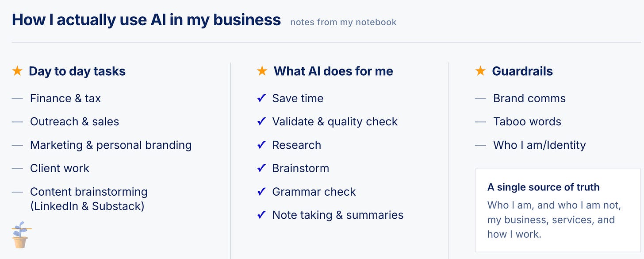This screenshot has height=259, width=644.
Task: Click the star icon beside Guardrails
Action: click(x=480, y=71)
